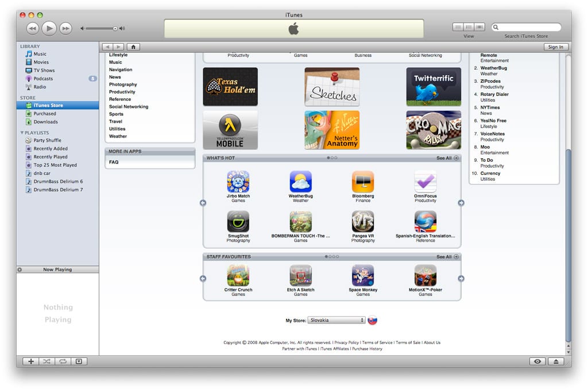Switch to grid view
Image resolution: width=588 pixels, height=390 pixels.
click(x=469, y=27)
